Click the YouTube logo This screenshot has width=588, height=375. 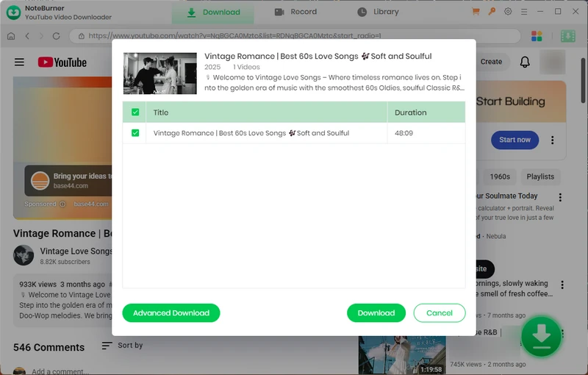point(62,63)
